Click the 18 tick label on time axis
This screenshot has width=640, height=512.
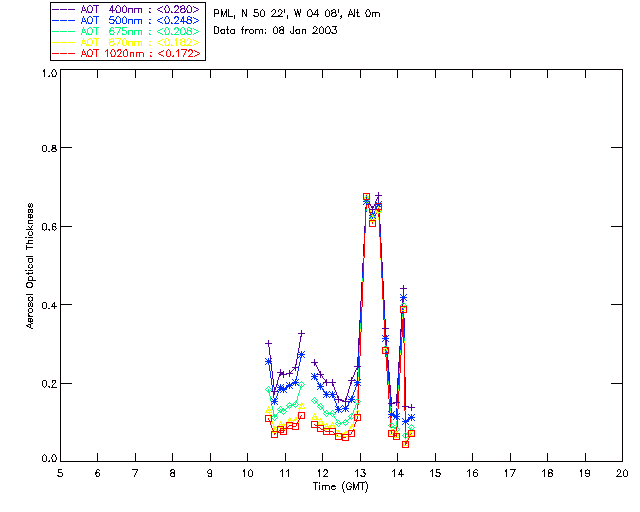coord(547,473)
